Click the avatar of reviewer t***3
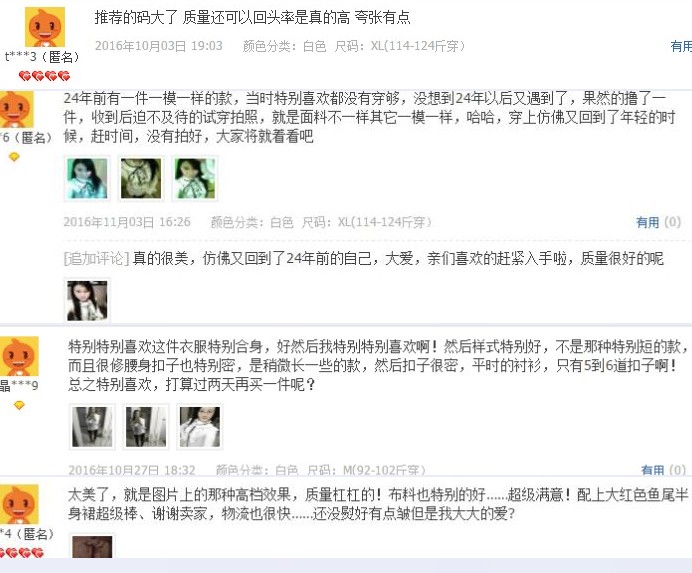 pos(45,27)
